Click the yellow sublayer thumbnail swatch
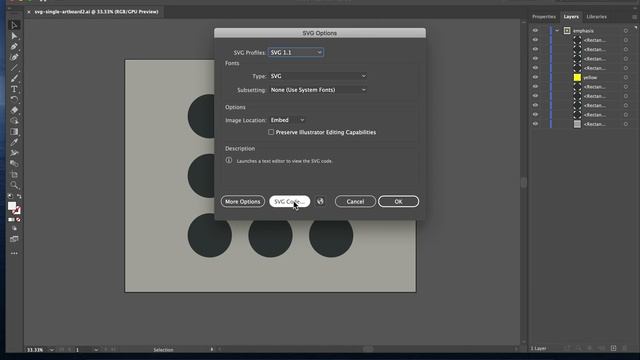Image resolution: width=640 pixels, height=360 pixels. [577, 78]
